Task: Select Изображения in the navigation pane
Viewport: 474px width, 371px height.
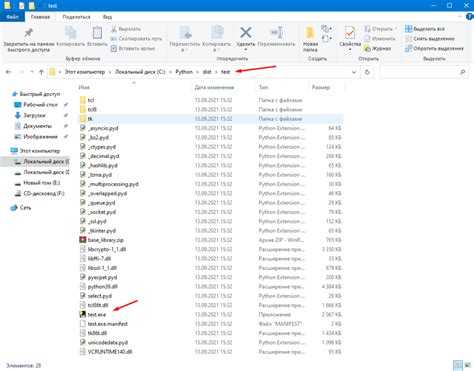Action: click(40, 137)
